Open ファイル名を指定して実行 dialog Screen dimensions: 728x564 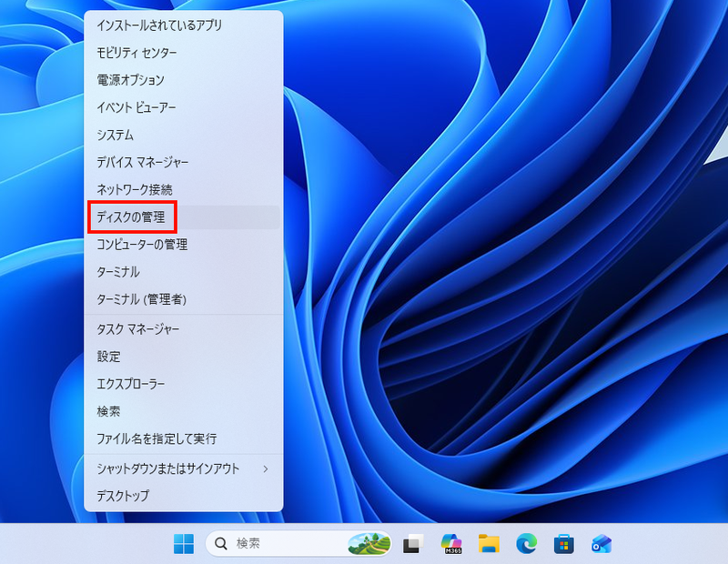click(x=184, y=438)
